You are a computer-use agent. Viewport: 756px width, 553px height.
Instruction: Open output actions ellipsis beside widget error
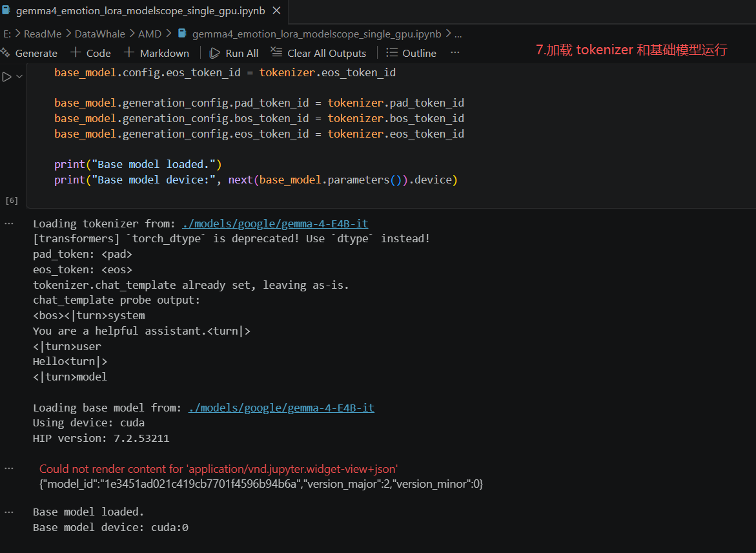(x=9, y=468)
